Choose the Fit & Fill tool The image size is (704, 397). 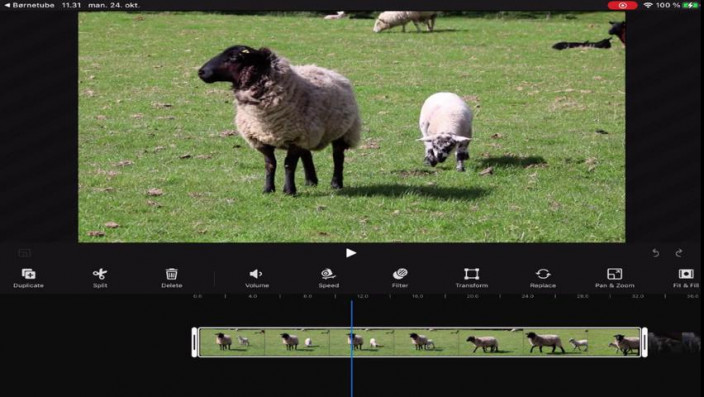[686, 278]
